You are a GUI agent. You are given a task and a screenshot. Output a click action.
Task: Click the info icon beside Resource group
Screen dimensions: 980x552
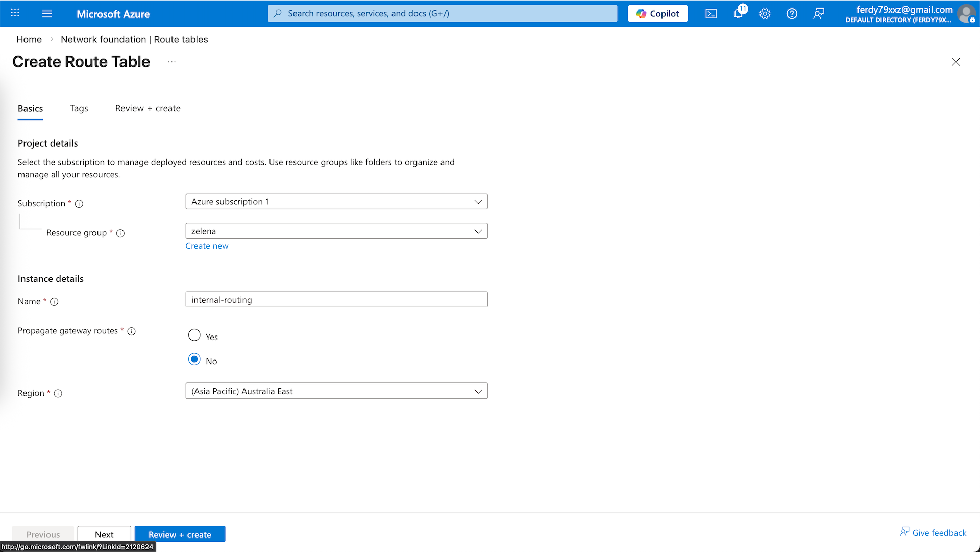click(120, 233)
